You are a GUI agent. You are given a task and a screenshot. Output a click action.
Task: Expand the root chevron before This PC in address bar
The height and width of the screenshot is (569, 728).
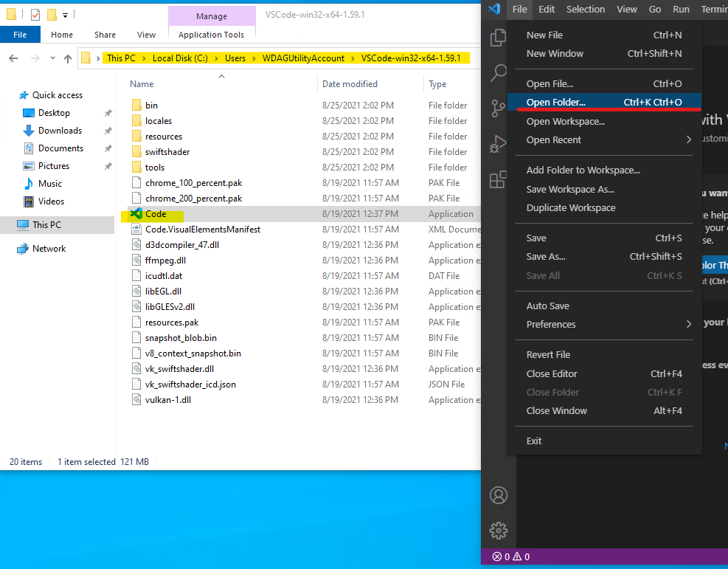pos(98,58)
